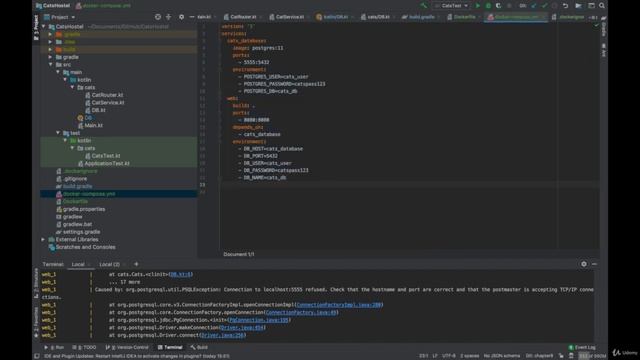Place cursor at POSTGRES_USER=cats_user line in editor
Image resolution: width=640 pixels, height=360 pixels.
276,77
